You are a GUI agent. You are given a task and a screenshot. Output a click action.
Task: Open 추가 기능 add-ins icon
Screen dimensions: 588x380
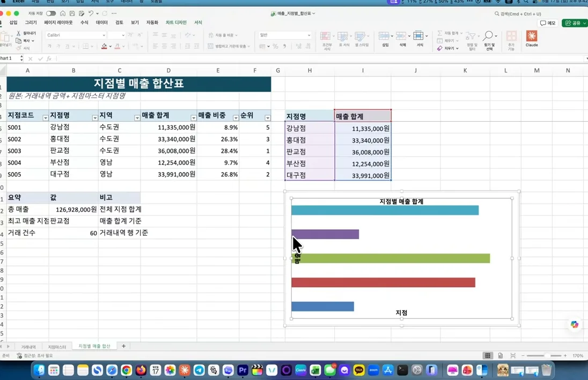point(511,36)
